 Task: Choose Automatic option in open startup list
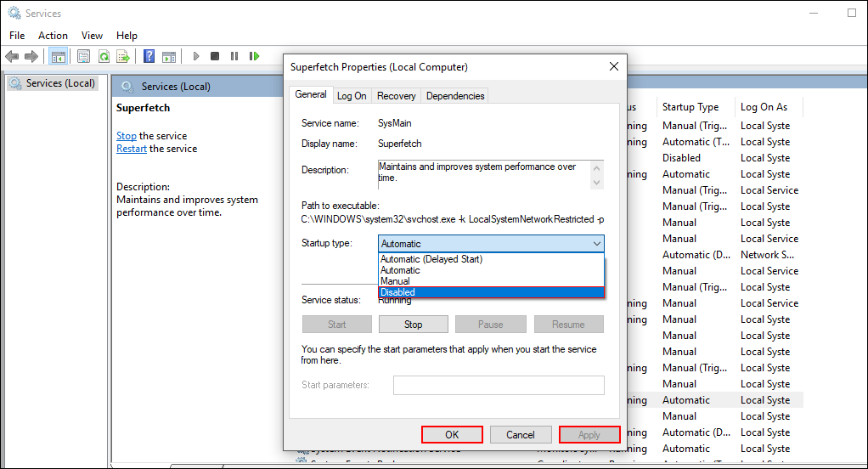click(x=491, y=270)
